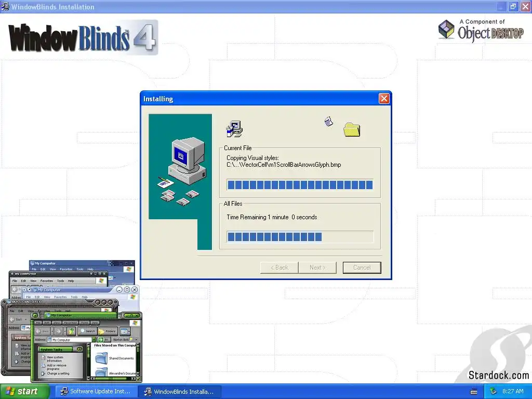Click the skin preview windows thumbnail
Screen dimensions: 532x399
tap(71, 321)
